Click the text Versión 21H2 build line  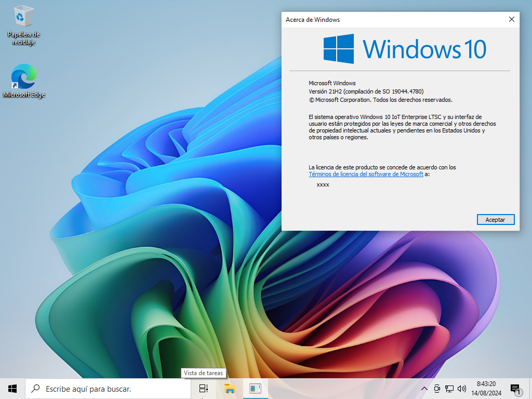(366, 91)
